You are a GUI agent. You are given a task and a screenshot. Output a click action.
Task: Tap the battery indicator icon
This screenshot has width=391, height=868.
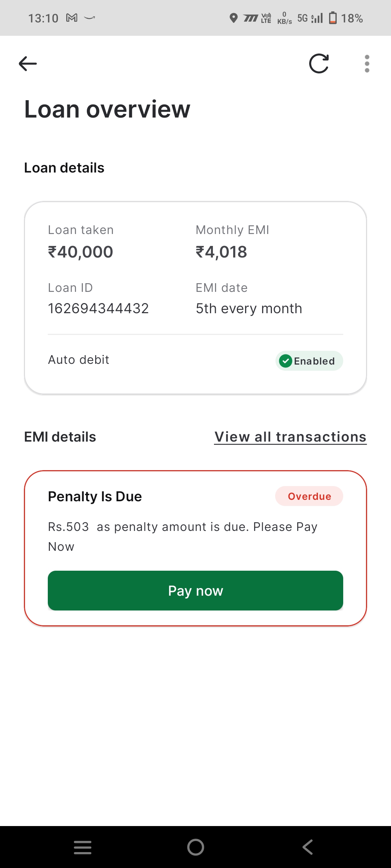point(333,18)
